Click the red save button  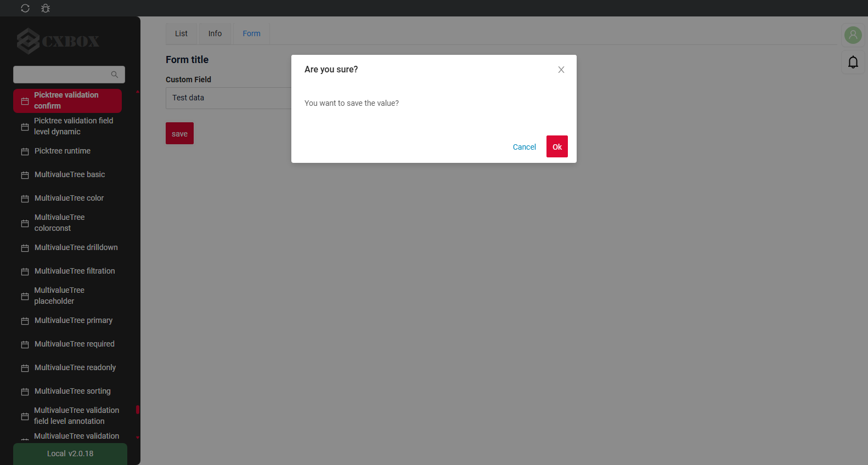[179, 133]
